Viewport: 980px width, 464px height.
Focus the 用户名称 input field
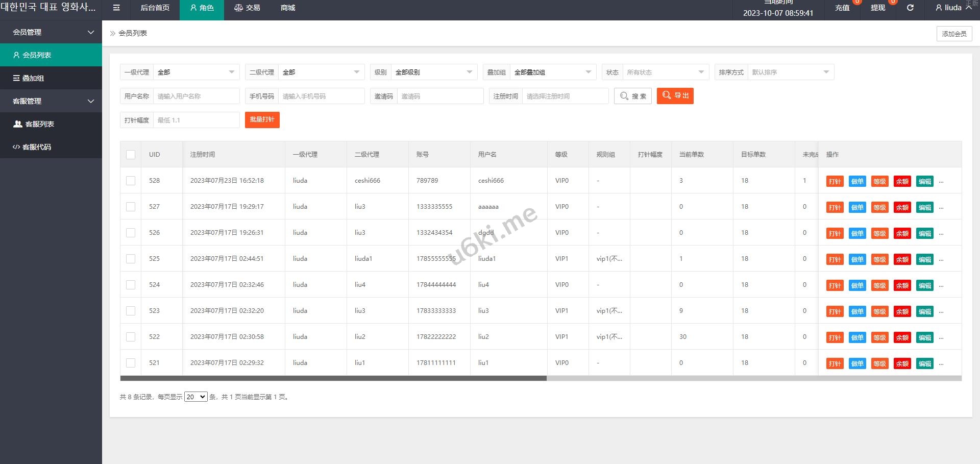pyautogui.click(x=196, y=96)
